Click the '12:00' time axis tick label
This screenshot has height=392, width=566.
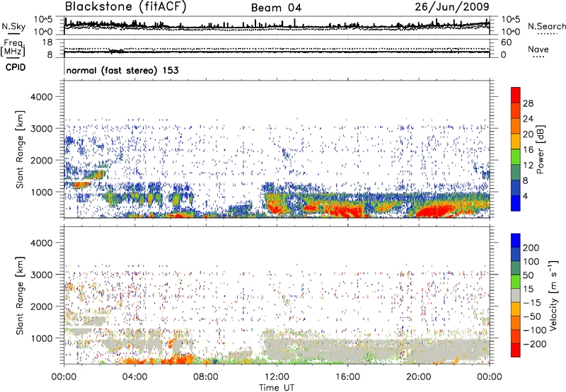click(x=277, y=377)
